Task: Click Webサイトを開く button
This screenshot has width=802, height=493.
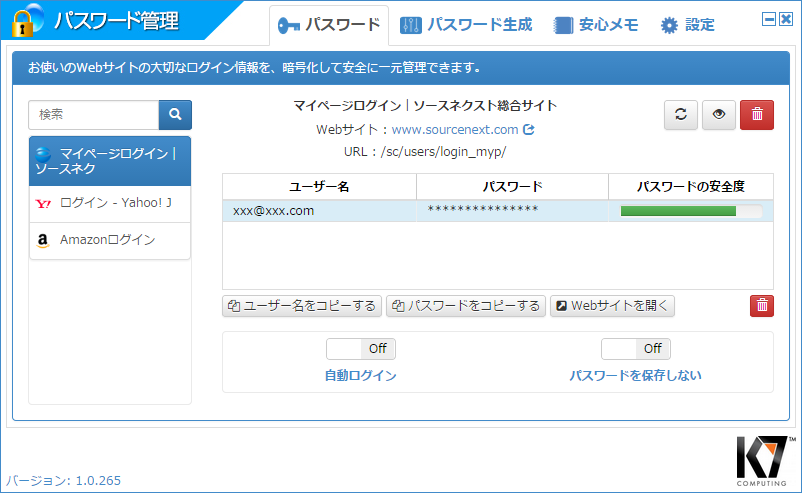Action: click(612, 306)
